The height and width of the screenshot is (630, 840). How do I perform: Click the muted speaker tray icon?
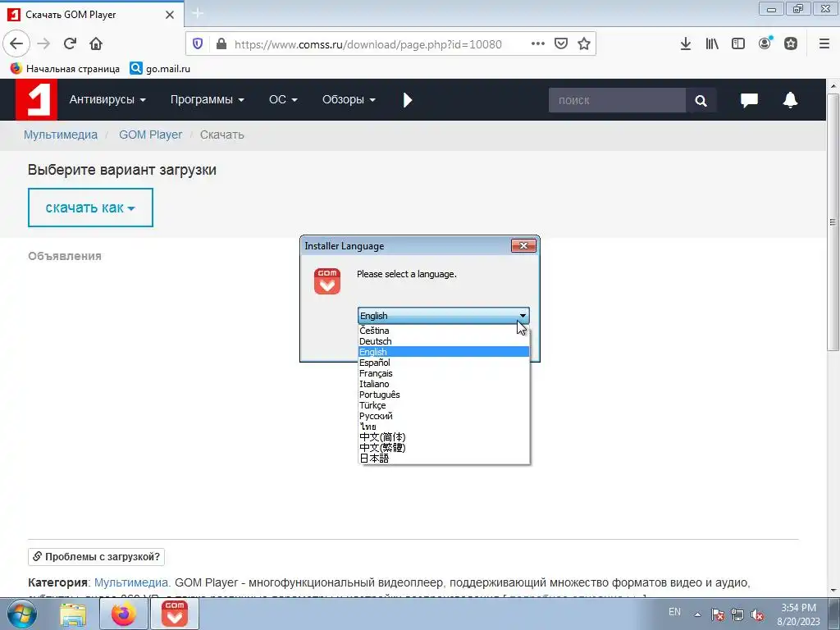tap(757, 614)
